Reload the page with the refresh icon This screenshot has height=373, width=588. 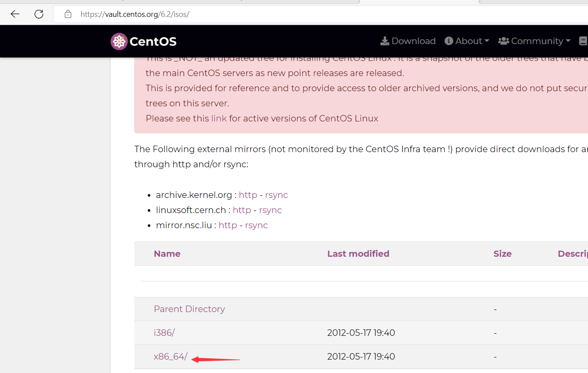39,14
